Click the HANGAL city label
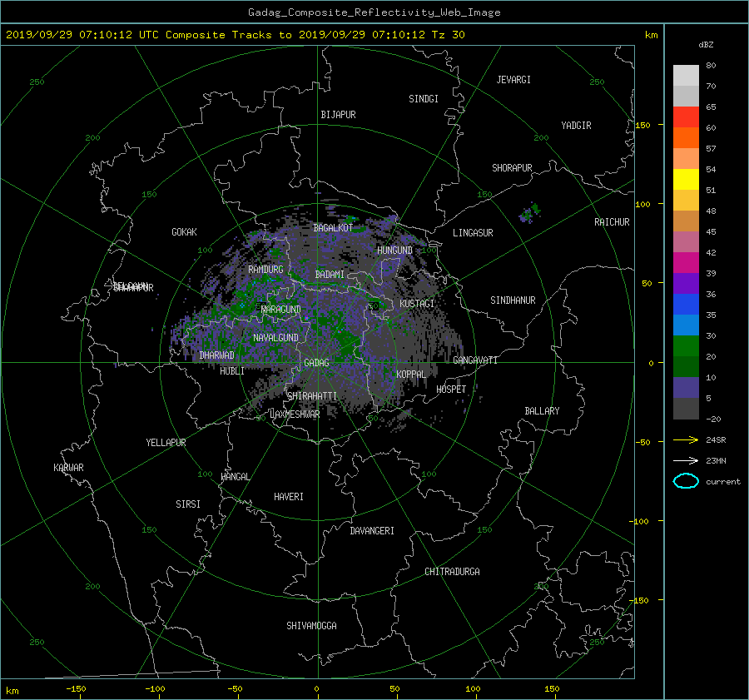Screen dimensions: 749x700 [235, 477]
